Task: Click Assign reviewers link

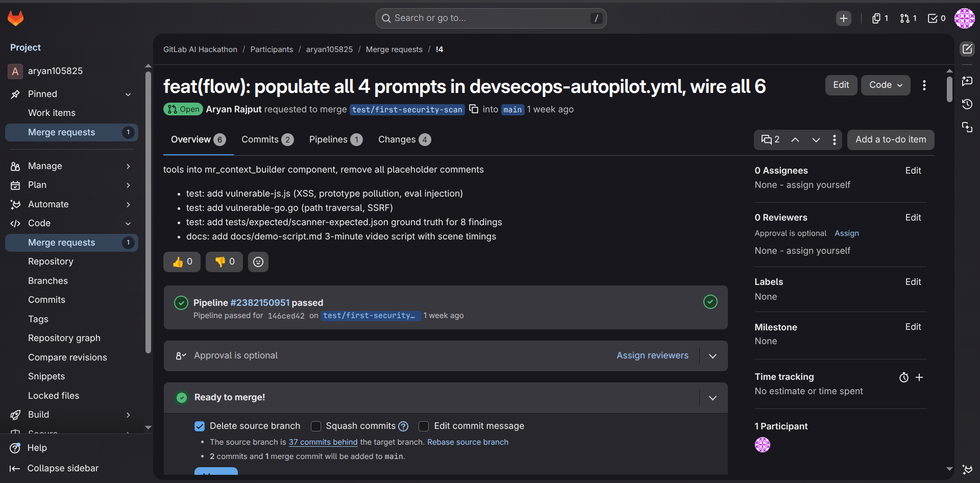Action: pos(652,355)
